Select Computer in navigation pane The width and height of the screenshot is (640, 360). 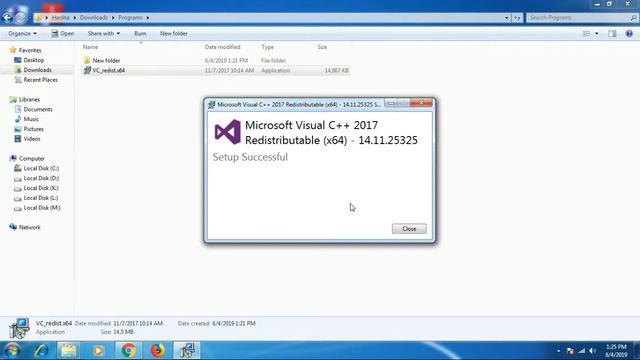[x=31, y=158]
